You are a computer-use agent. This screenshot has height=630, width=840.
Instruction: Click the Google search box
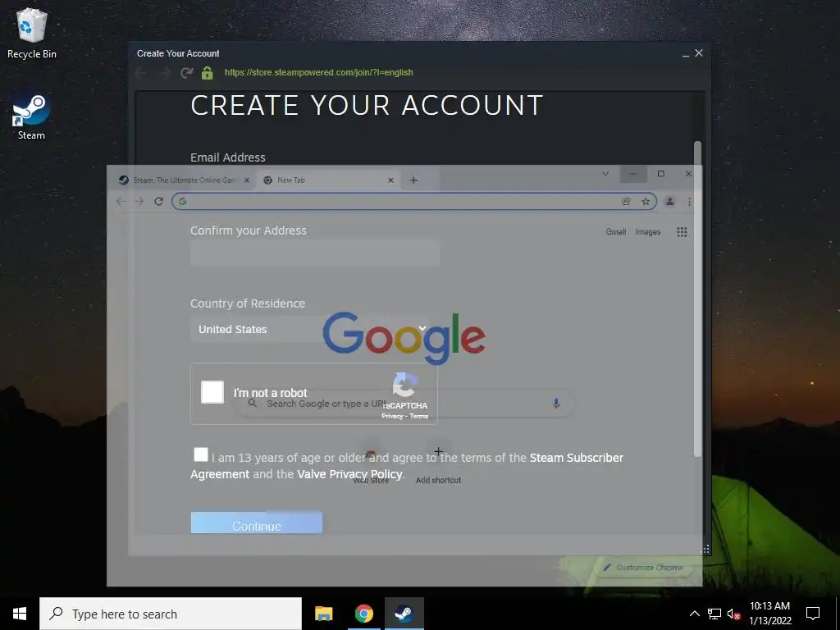[x=404, y=404]
